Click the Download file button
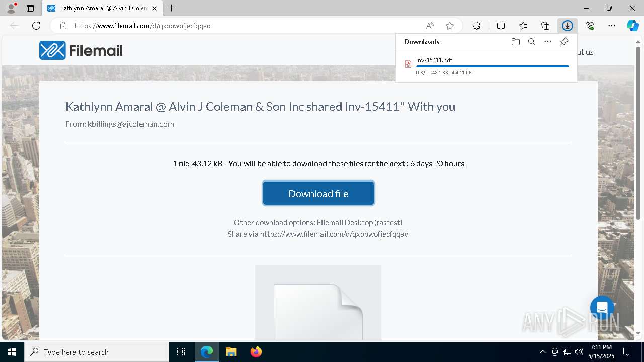 [x=318, y=194]
